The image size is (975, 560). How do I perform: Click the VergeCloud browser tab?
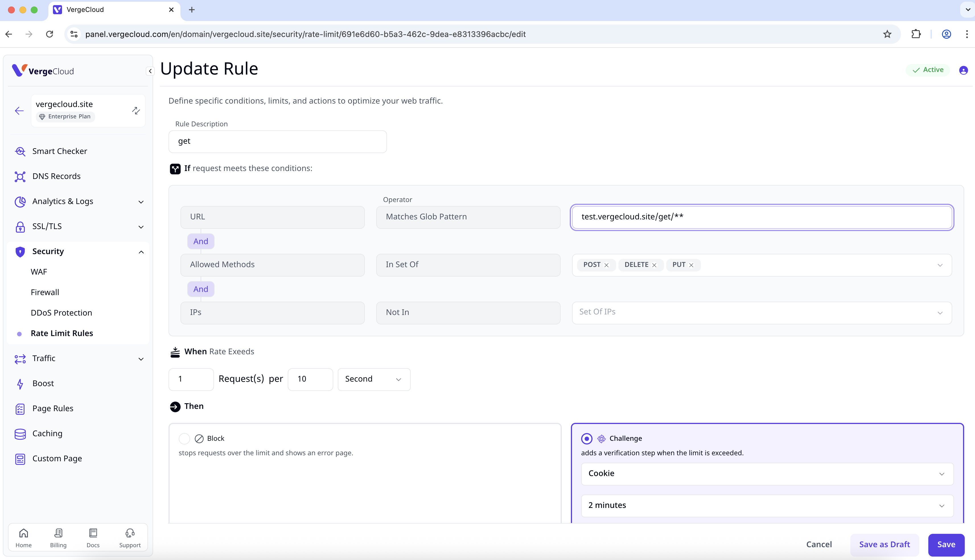[114, 10]
